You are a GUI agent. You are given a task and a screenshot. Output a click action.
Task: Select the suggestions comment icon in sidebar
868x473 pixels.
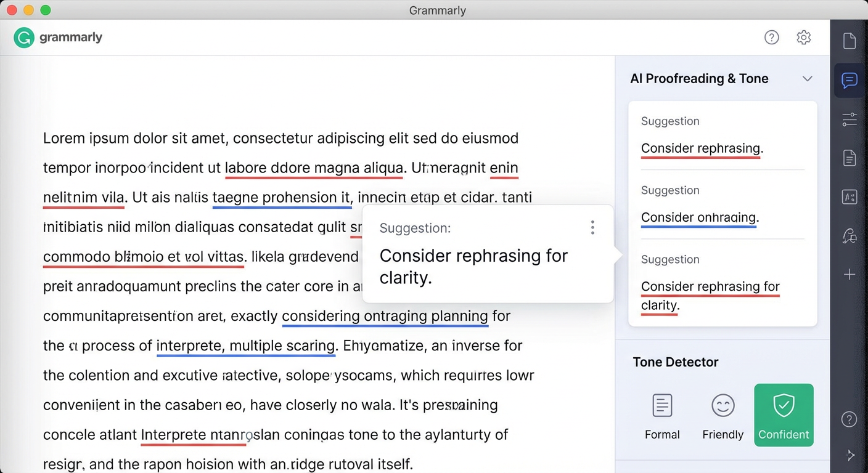tap(849, 81)
